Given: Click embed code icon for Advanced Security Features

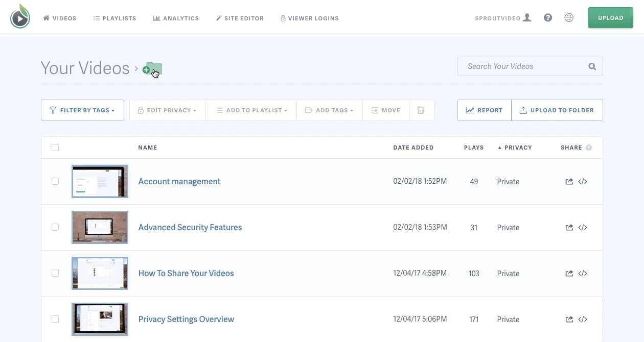Looking at the screenshot, I should coord(583,228).
